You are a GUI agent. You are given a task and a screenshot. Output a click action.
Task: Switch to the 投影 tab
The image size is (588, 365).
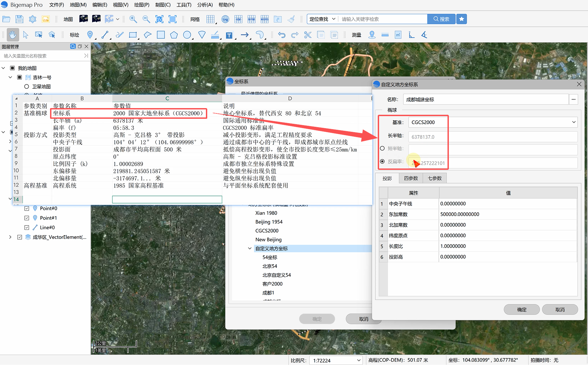tap(387, 178)
